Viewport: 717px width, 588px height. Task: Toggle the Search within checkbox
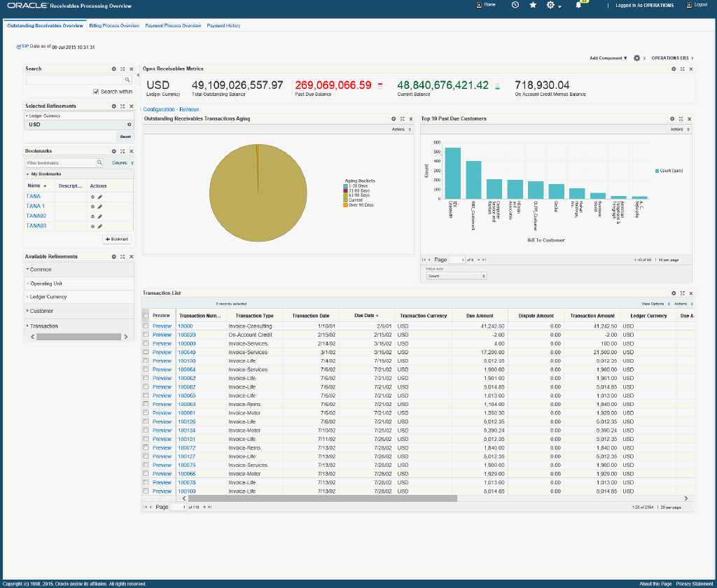coord(97,92)
